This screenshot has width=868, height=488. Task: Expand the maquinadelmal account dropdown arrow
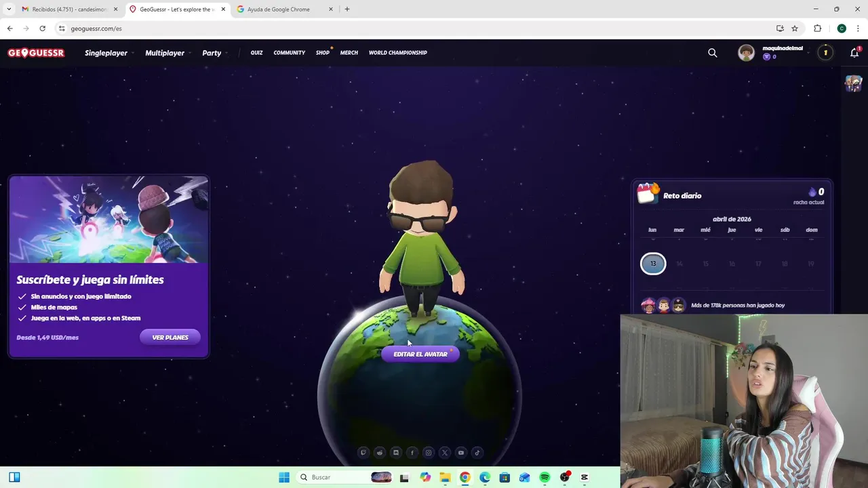810,53
